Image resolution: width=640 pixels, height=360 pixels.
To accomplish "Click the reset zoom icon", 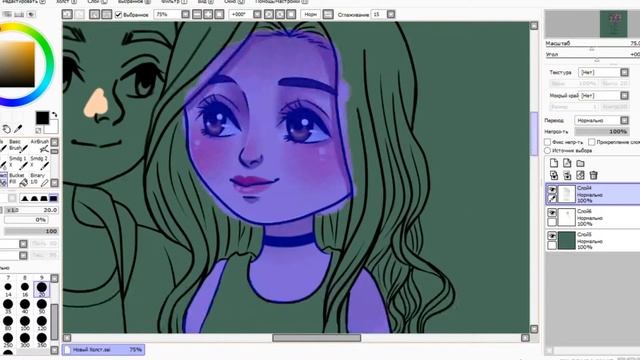I will (219, 14).
